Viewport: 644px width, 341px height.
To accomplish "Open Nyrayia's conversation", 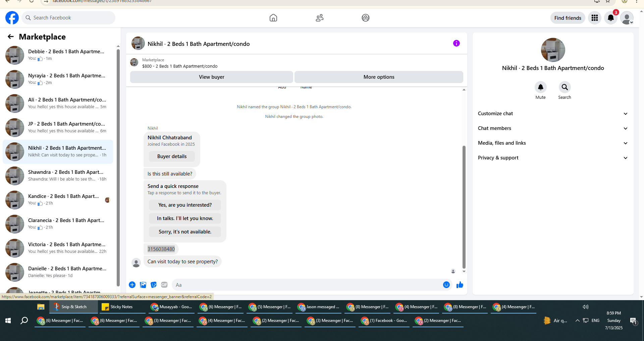I will pyautogui.click(x=58, y=79).
